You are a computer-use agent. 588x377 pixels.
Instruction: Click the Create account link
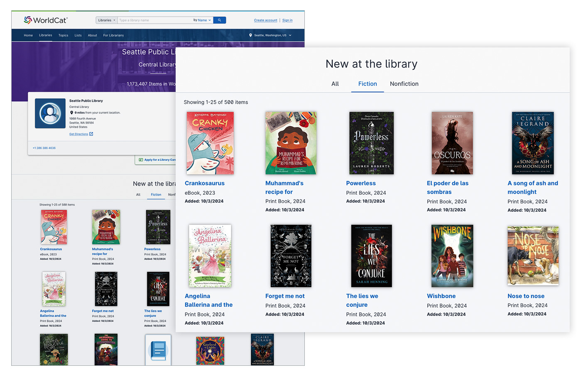pyautogui.click(x=265, y=20)
